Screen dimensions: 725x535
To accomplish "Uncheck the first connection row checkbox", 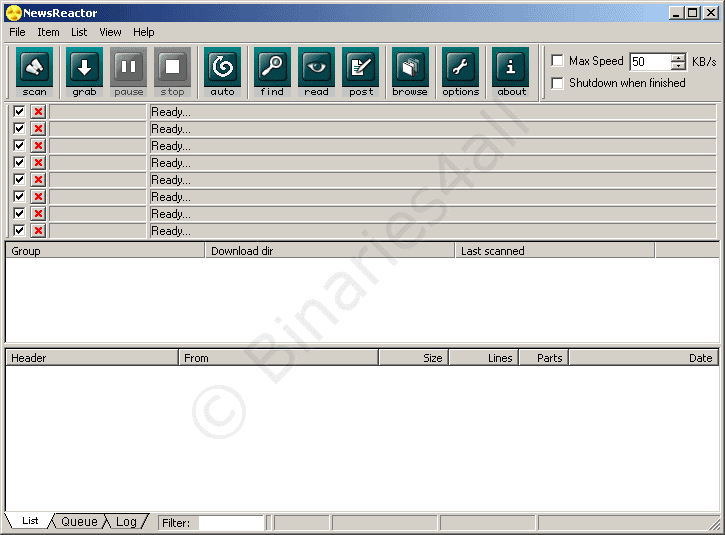I will [x=19, y=111].
